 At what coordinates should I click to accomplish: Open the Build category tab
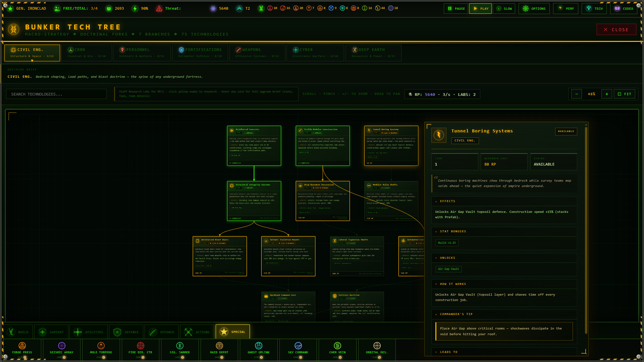18,332
